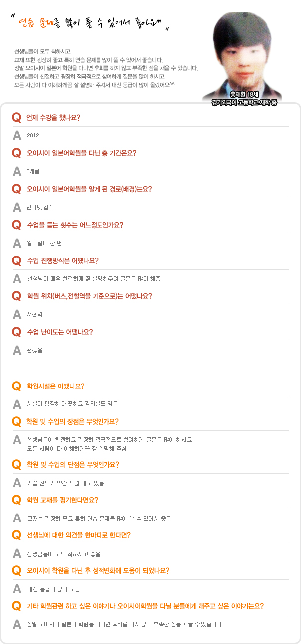Click the A icon next to '괜찮음'
Image resolution: width=301 pixels, height=644 pixels.
point(17,350)
